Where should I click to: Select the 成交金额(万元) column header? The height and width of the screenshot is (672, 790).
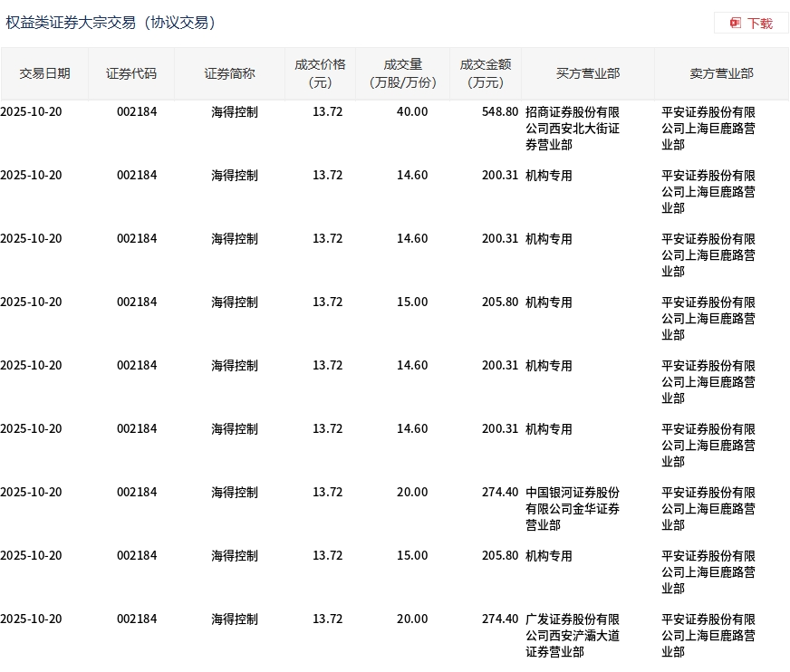[x=486, y=73]
